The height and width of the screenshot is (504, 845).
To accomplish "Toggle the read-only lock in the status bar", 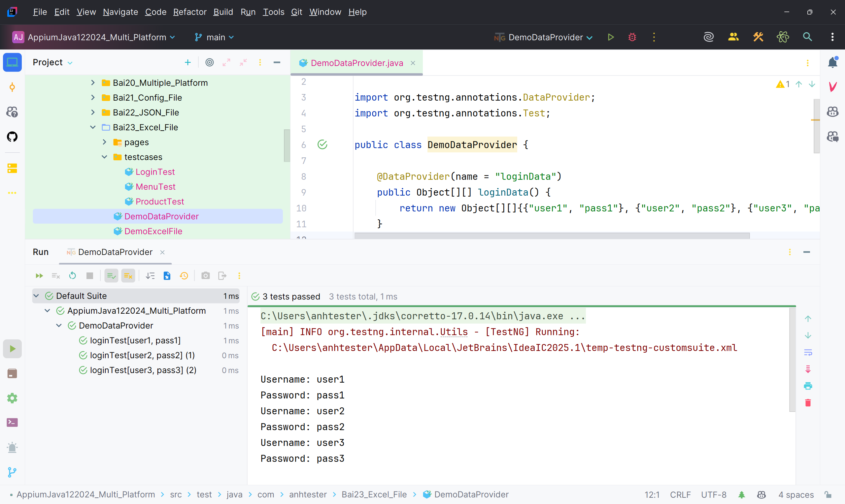I will pyautogui.click(x=828, y=495).
